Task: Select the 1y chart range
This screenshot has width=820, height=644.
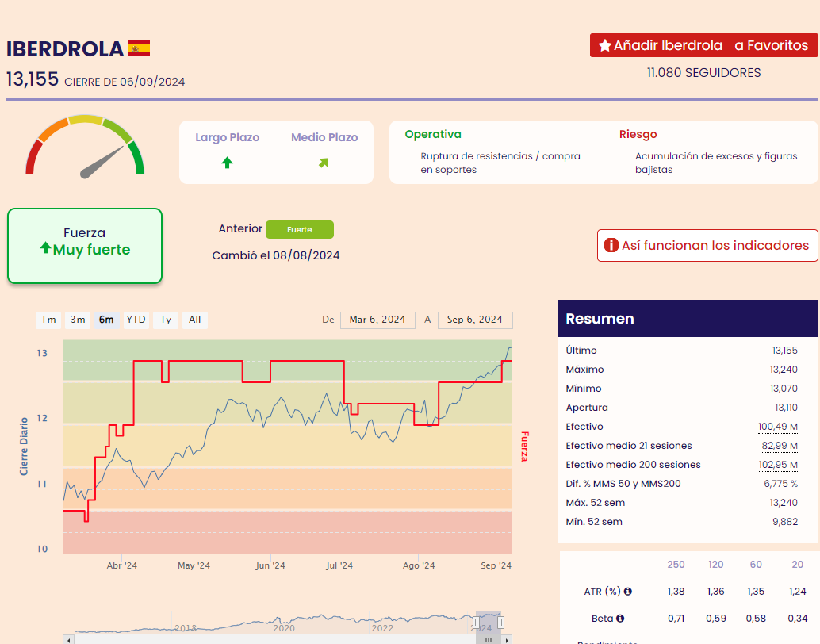Action: (166, 320)
